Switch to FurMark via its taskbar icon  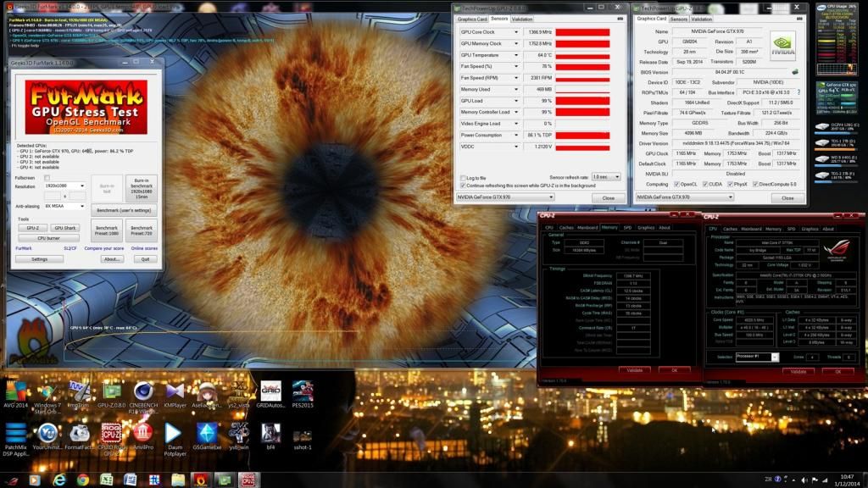201,480
